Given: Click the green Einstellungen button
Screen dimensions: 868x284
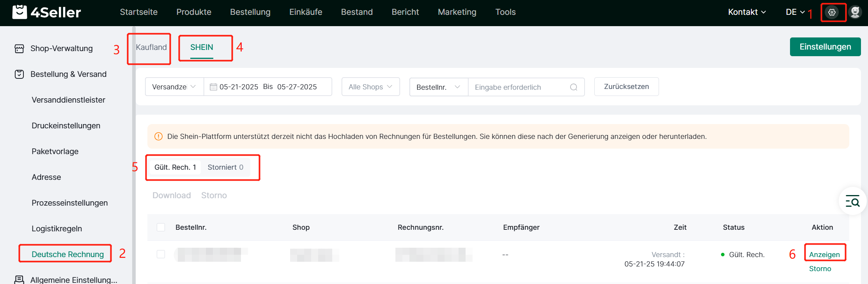Looking at the screenshot, I should (825, 47).
